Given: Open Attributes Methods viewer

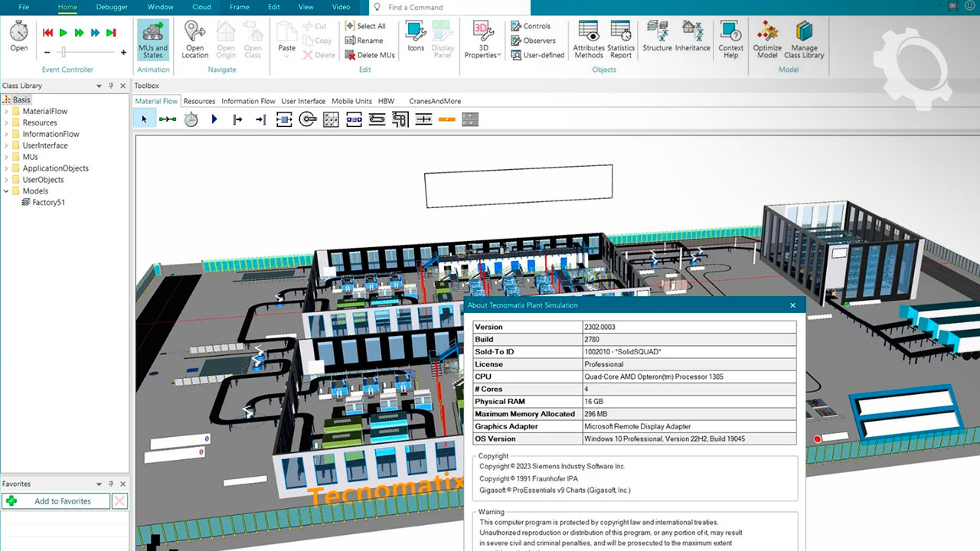Looking at the screenshot, I should point(589,40).
